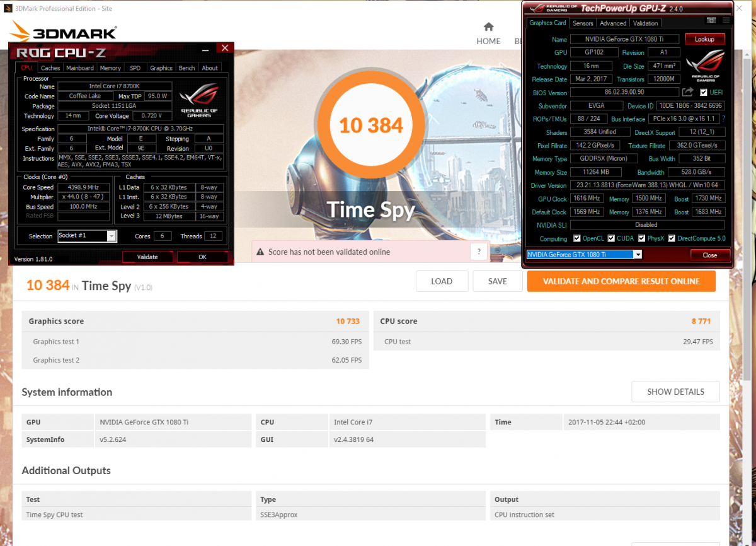
Task: Switch to the Validation tab in GPU-Z
Action: point(645,23)
